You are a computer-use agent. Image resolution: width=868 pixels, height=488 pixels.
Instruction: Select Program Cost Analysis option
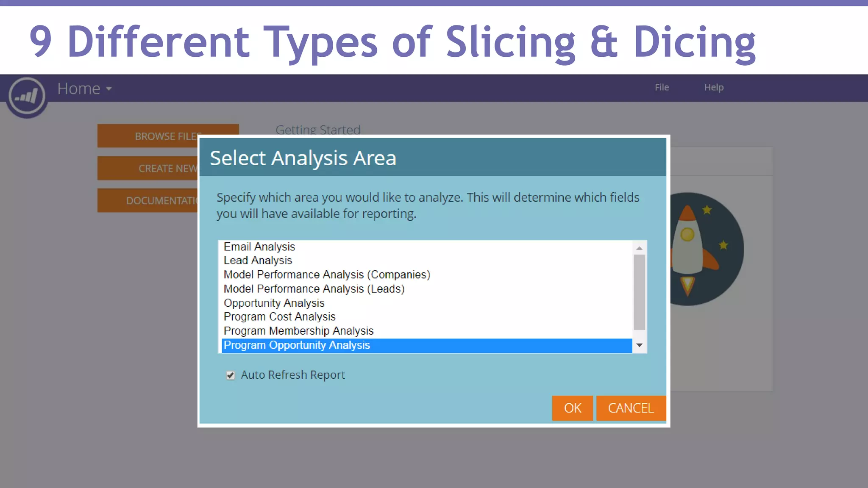click(427, 317)
